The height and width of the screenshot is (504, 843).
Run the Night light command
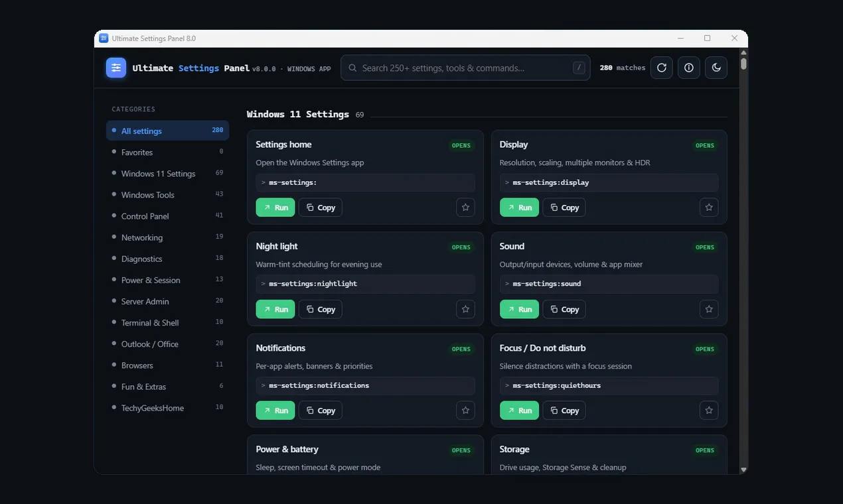[275, 309]
